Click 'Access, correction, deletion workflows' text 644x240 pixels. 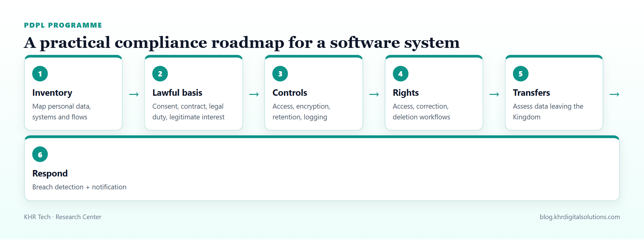[x=421, y=112]
